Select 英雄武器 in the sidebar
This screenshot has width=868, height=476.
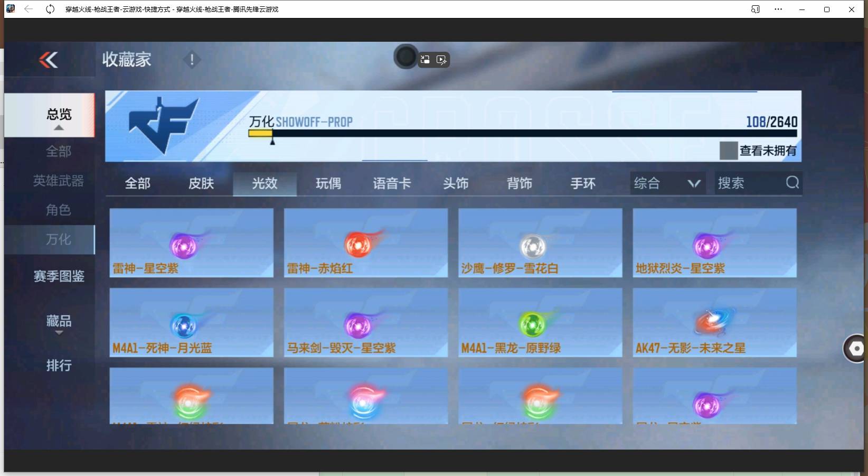pos(58,181)
